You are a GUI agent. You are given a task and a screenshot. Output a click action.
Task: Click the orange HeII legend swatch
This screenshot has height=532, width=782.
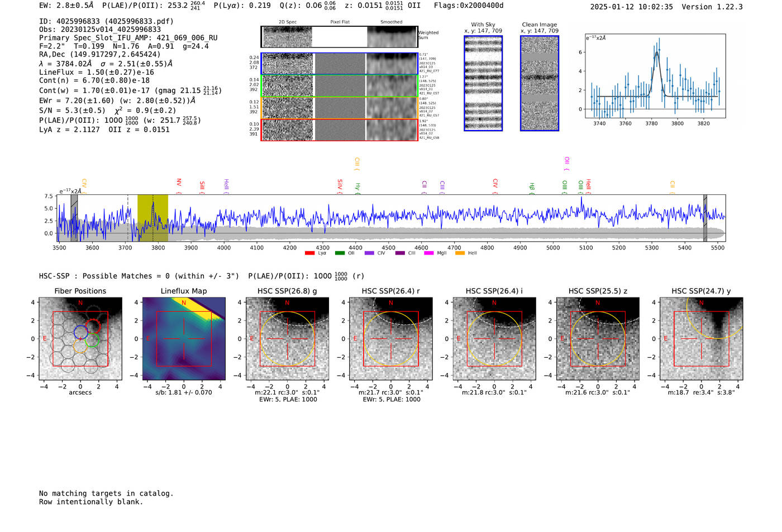click(x=460, y=253)
